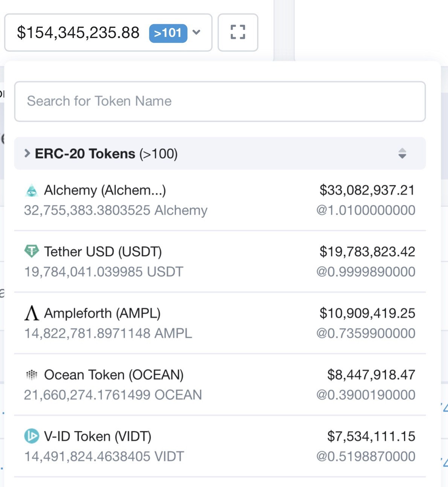Select the Ampleforth (AMPL) list item

tap(220, 323)
